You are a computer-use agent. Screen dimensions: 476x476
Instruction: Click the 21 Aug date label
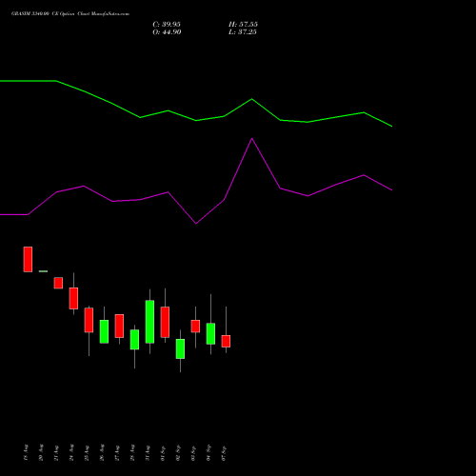[x=56, y=452]
